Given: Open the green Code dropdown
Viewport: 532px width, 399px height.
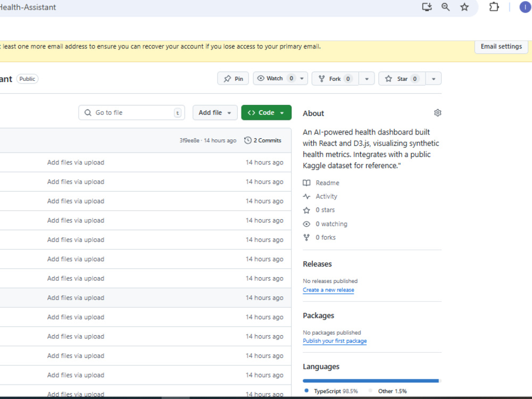Looking at the screenshot, I should point(267,113).
